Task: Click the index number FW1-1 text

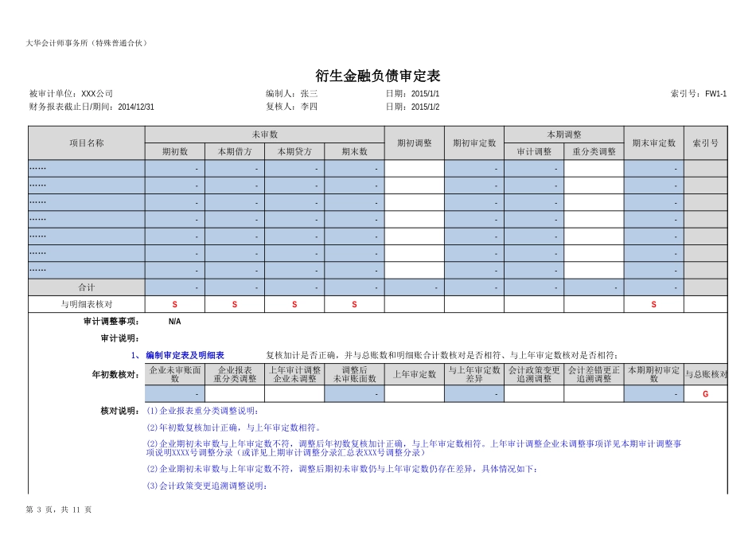Action: click(715, 94)
